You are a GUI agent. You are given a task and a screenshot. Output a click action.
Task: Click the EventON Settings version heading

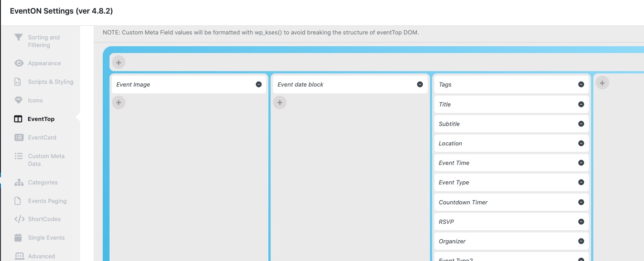61,11
